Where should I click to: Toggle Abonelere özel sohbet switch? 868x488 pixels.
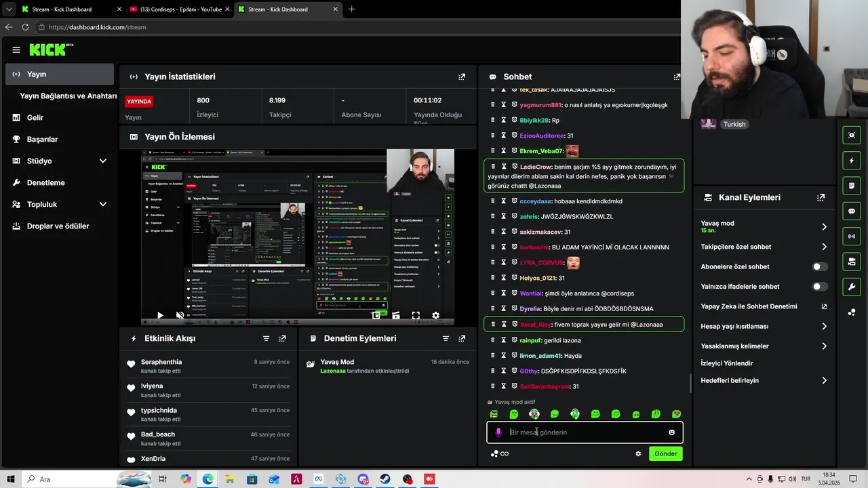(x=821, y=266)
